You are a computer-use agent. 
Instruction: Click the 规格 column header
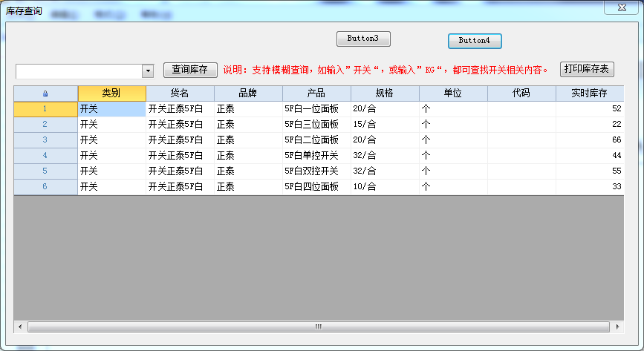[x=385, y=94]
